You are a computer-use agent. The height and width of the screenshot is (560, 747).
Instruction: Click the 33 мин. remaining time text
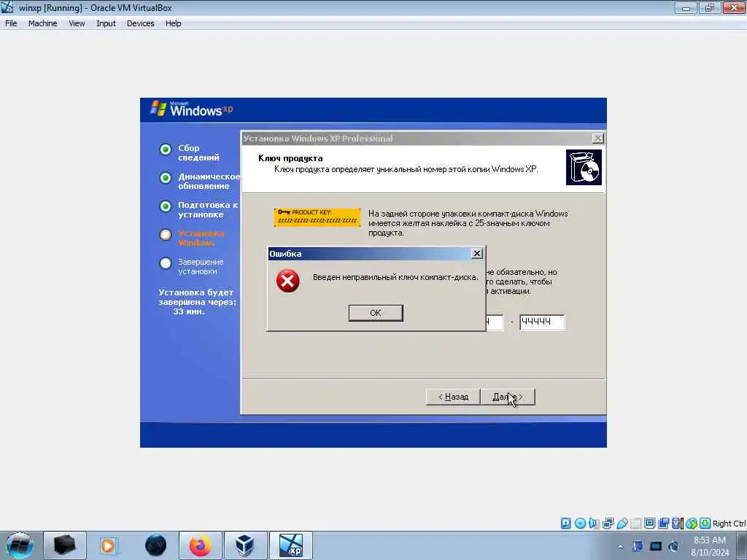189,311
